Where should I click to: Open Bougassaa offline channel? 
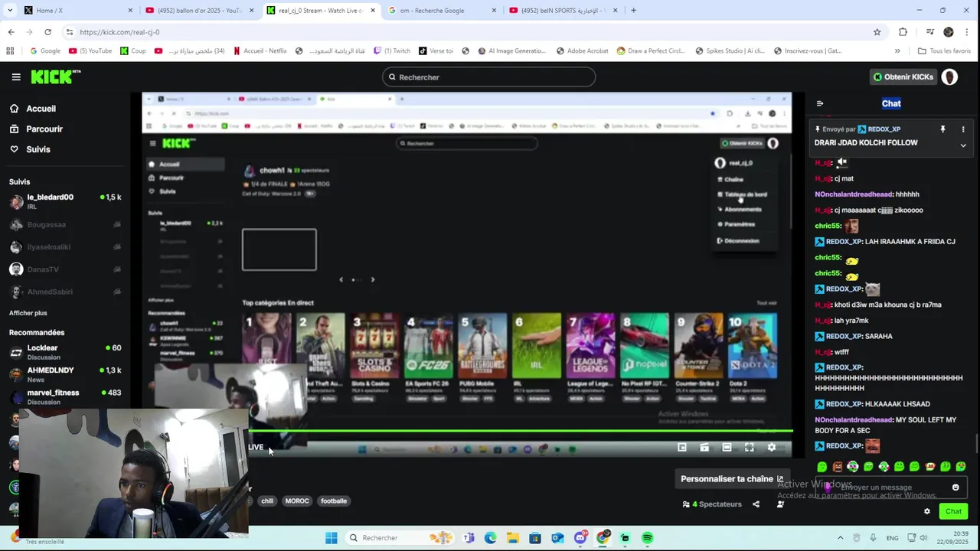tap(65, 225)
